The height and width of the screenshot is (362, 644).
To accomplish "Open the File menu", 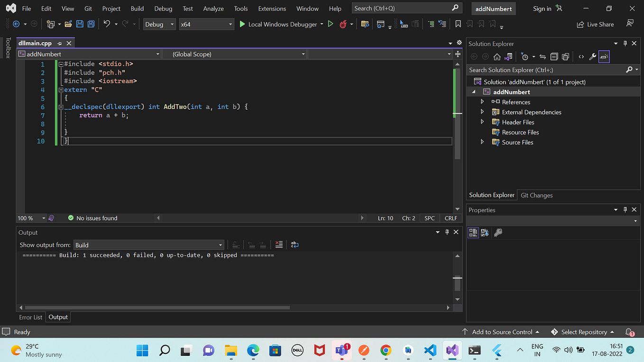I will 27,9.
